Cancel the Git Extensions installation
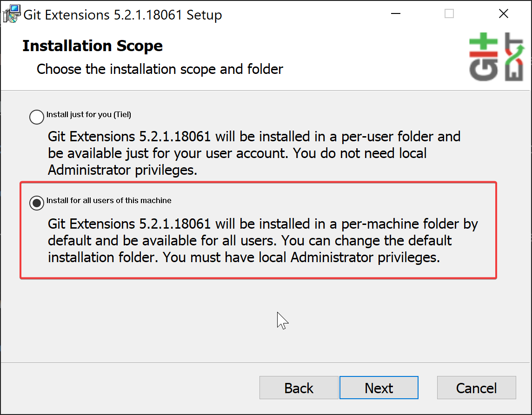 pyautogui.click(x=476, y=388)
